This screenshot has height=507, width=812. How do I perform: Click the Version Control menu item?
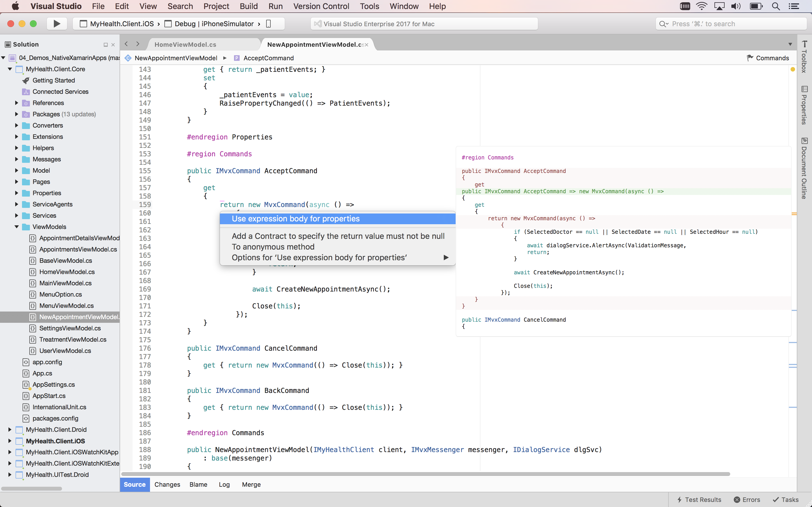pos(321,6)
